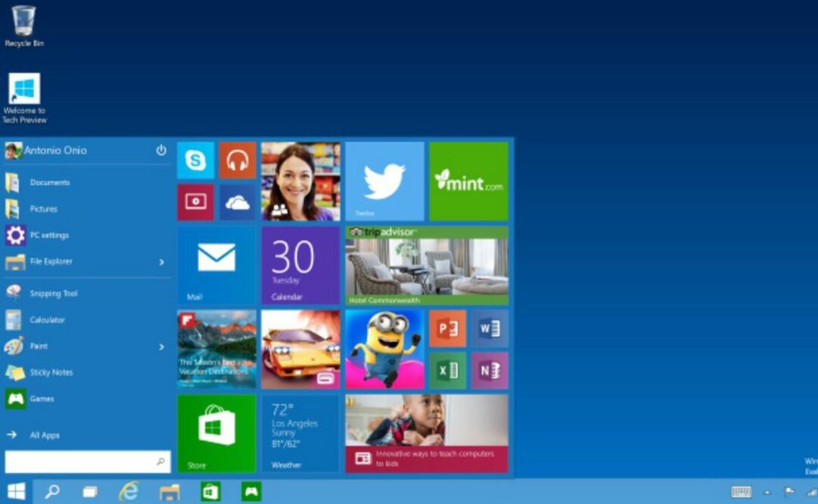Open the Mail tile

(x=216, y=264)
